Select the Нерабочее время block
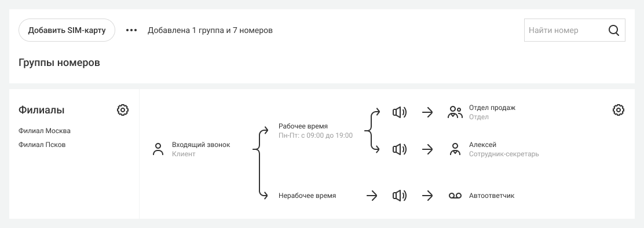Image resolution: width=644 pixels, height=228 pixels. 307,196
